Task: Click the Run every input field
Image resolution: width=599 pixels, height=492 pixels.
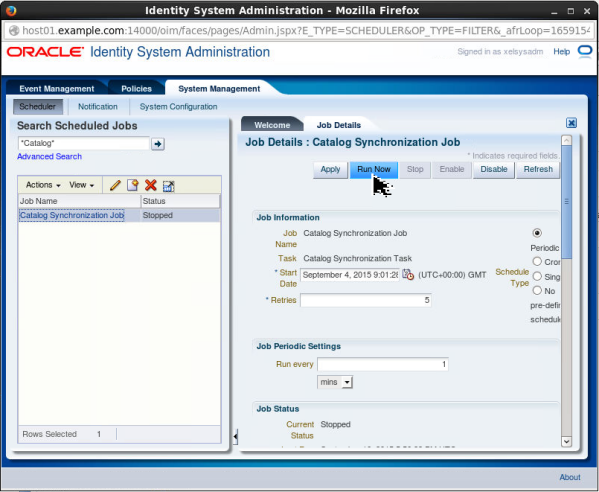Action: 383,364
